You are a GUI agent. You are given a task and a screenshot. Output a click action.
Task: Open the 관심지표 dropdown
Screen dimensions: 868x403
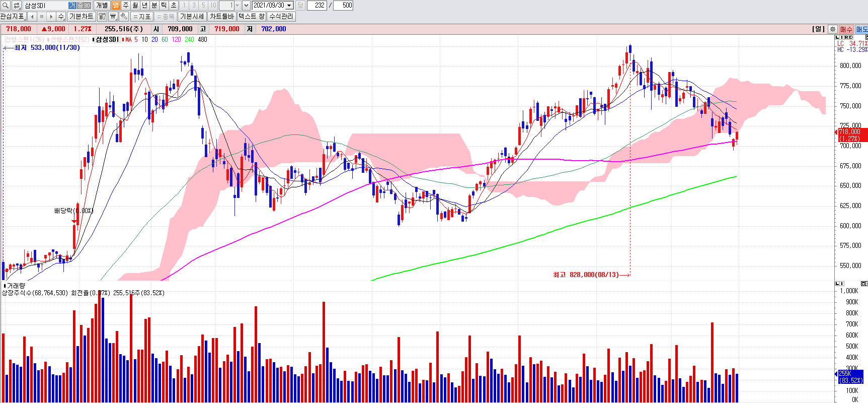coord(13,17)
